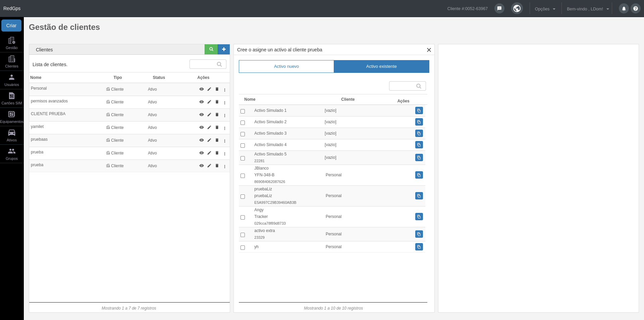This screenshot has width=644, height=320.
Task: Click the globe language icon in top bar
Action: (517, 8)
